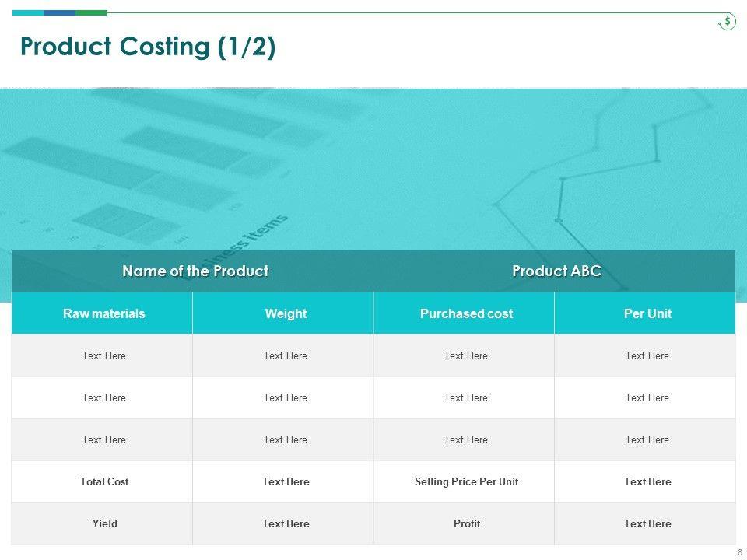This screenshot has height=560, width=747.
Task: Select the Profit cell
Action: coord(466,524)
